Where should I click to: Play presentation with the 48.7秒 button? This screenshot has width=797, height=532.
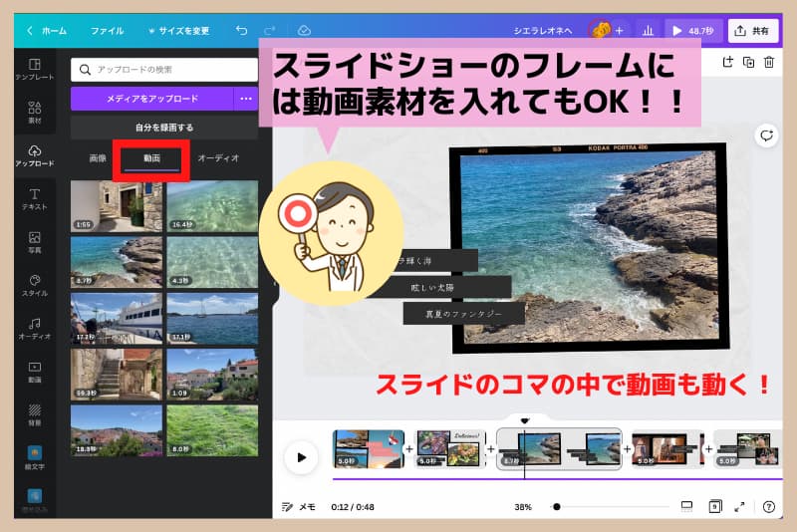(692, 31)
